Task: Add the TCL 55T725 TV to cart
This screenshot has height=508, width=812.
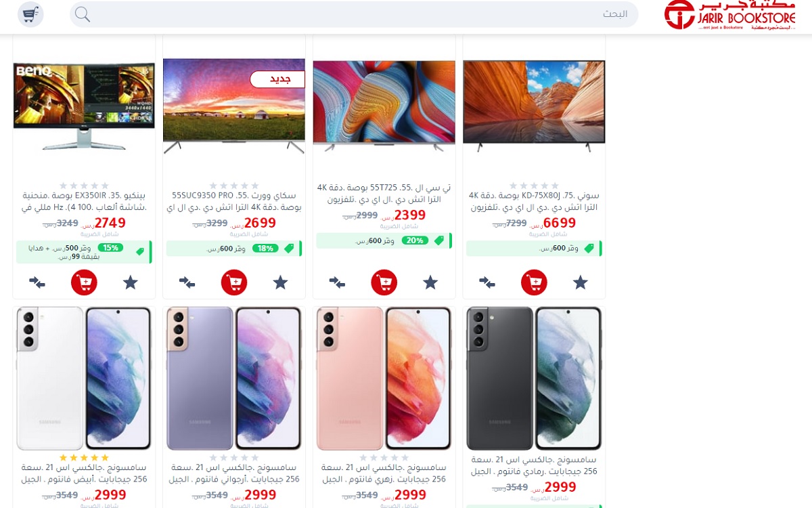Action: click(x=384, y=282)
